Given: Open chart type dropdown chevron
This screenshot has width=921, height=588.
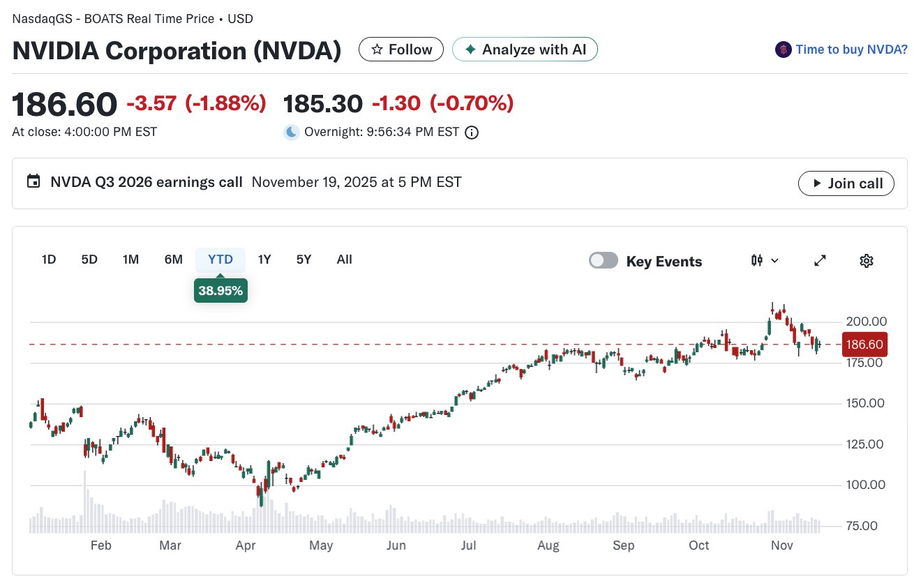Looking at the screenshot, I should pyautogui.click(x=774, y=261).
